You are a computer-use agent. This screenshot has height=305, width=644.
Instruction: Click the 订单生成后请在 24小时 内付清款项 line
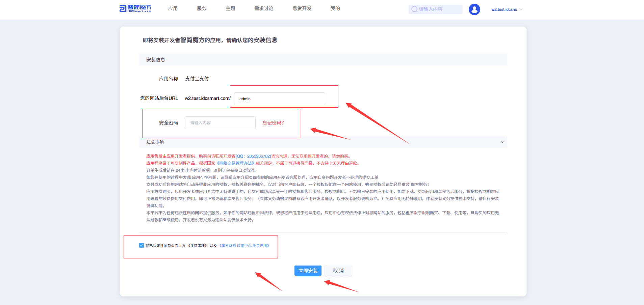[x=202, y=170]
